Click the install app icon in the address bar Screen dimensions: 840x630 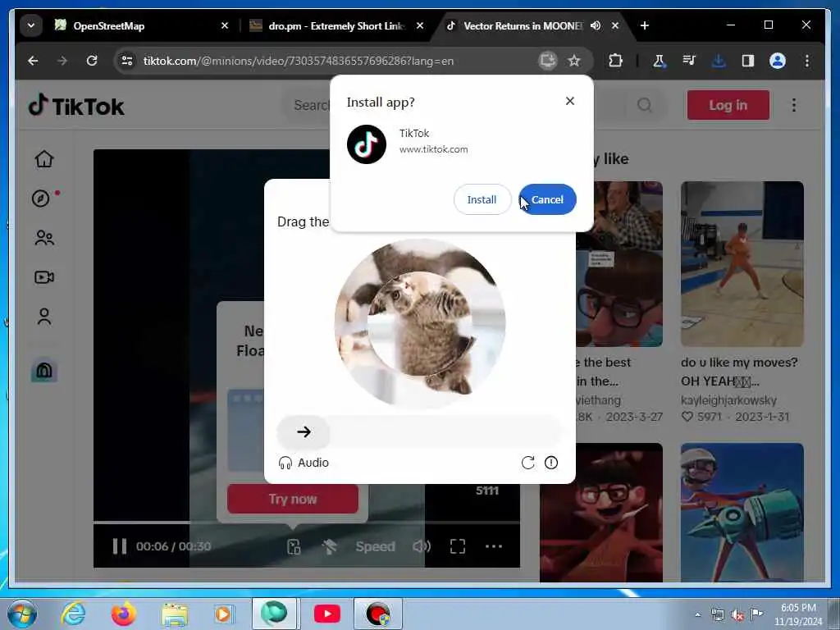click(x=547, y=61)
